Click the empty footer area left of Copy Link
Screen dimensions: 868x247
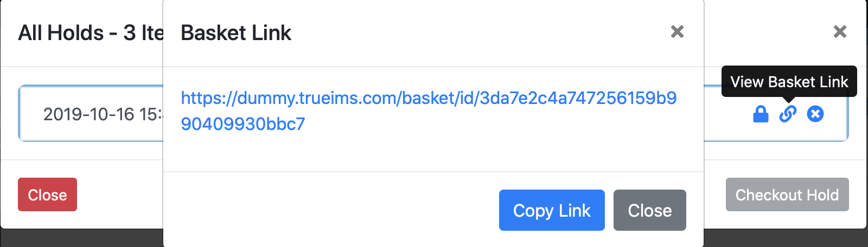click(x=331, y=210)
